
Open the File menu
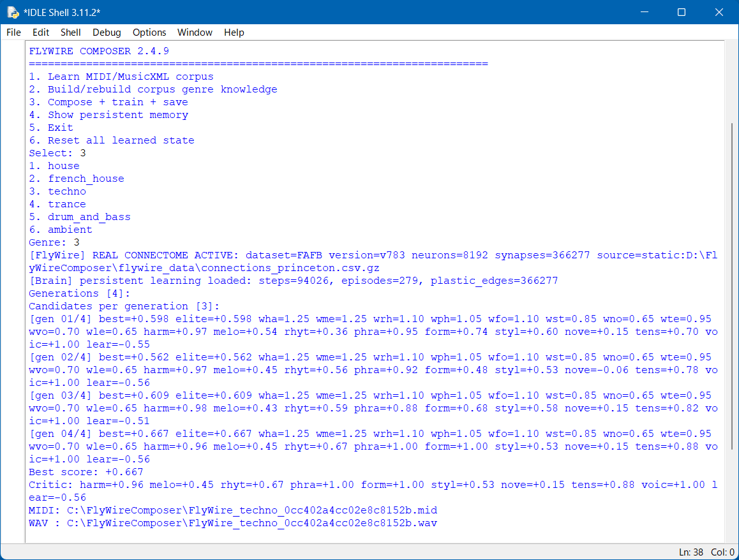tap(13, 33)
